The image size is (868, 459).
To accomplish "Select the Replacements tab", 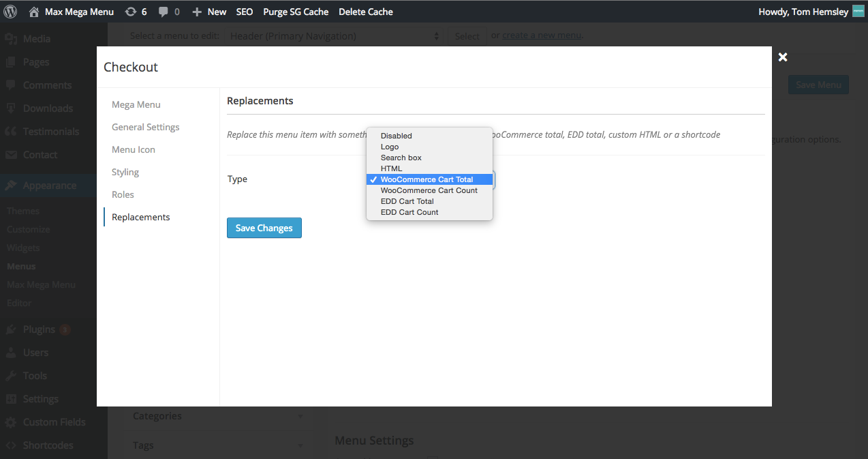I will click(x=141, y=217).
